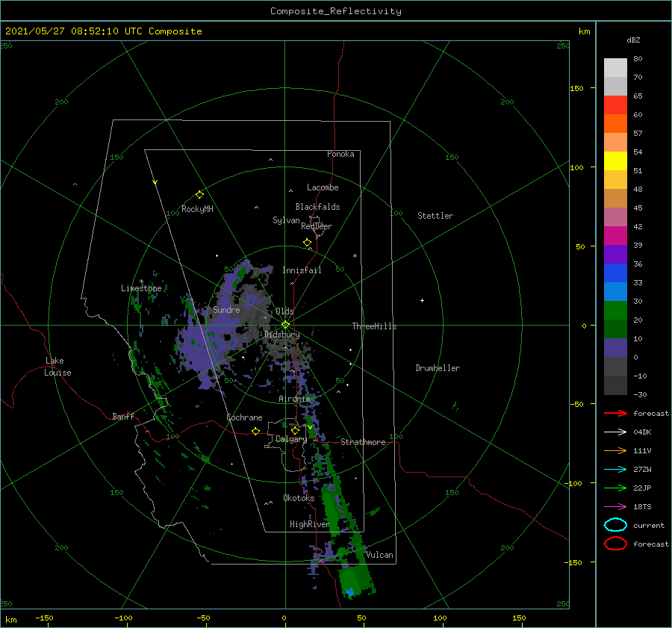Screen dimensions: 672x628
Task: Click the red forecast arrow in legend
Action: point(615,413)
